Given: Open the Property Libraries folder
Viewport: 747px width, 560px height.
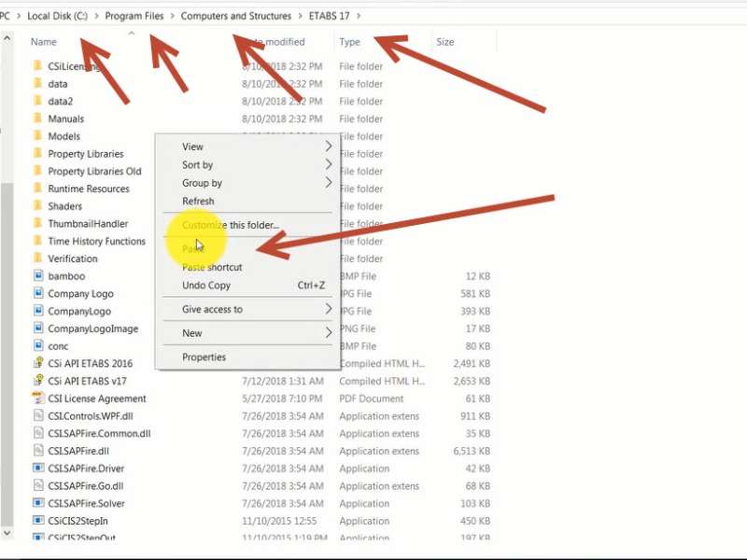Looking at the screenshot, I should point(84,153).
